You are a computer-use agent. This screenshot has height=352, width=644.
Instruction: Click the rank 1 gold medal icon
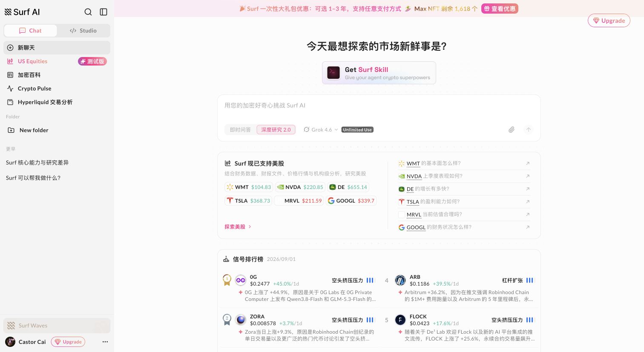pyautogui.click(x=227, y=280)
